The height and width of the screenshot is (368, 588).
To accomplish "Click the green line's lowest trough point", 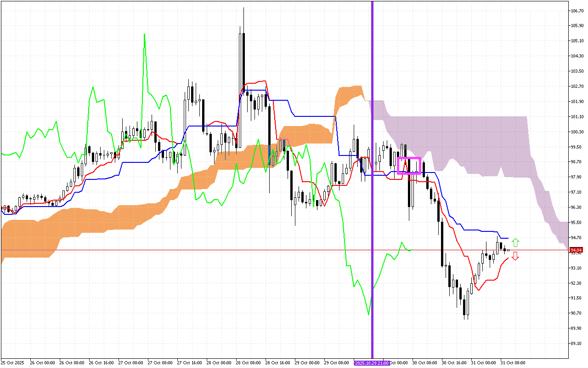I will pyautogui.click(x=369, y=315).
